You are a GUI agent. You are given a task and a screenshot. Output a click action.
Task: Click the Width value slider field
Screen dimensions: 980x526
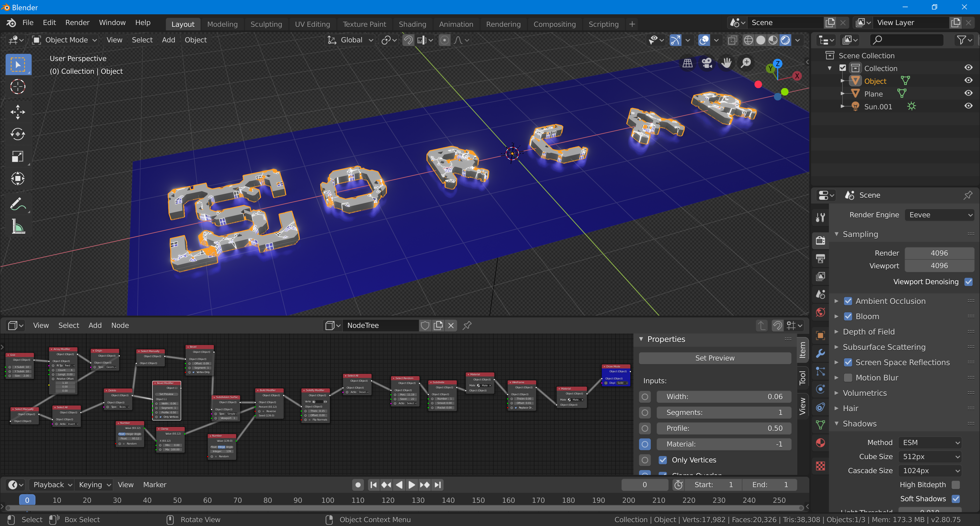pos(724,396)
